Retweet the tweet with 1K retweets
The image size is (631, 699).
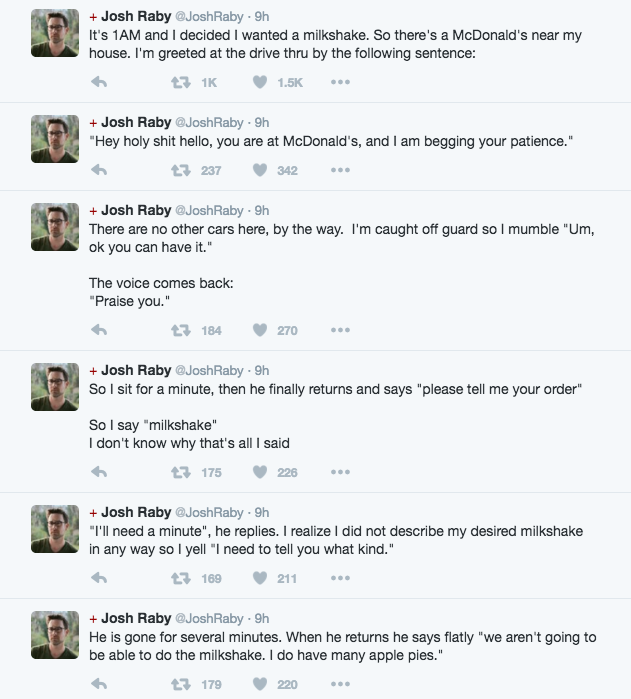pos(181,82)
